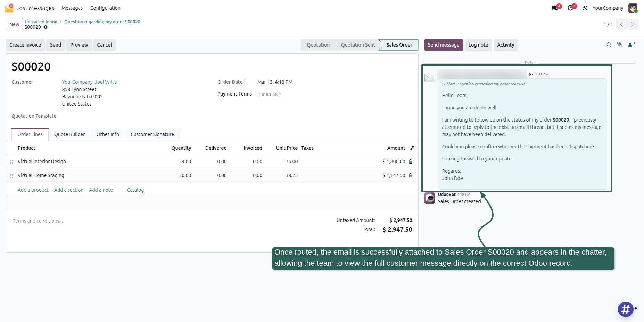Click the OdooBot avatar
The width and height of the screenshot is (644, 322).
[x=430, y=198]
